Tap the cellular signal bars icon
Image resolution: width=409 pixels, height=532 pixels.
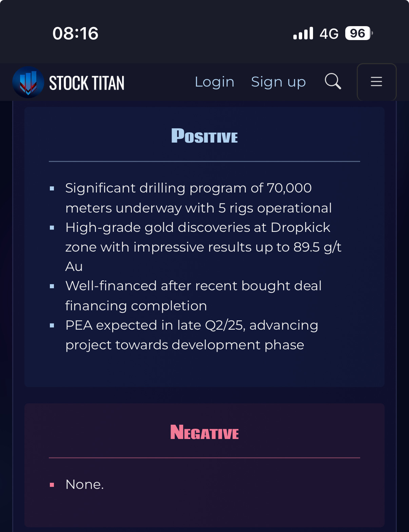(303, 34)
